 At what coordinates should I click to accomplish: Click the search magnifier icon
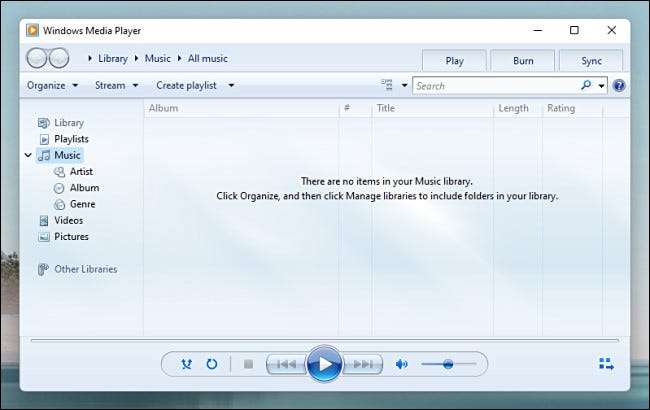(x=586, y=85)
